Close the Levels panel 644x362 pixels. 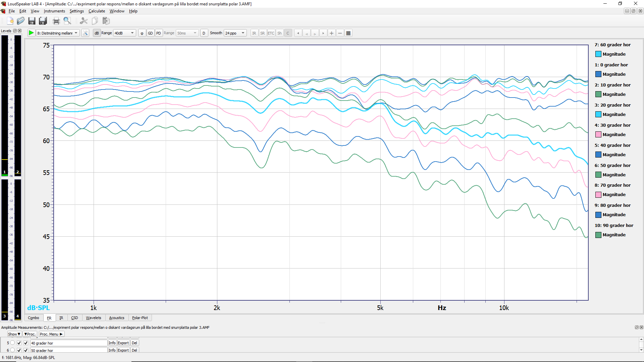tap(20, 31)
